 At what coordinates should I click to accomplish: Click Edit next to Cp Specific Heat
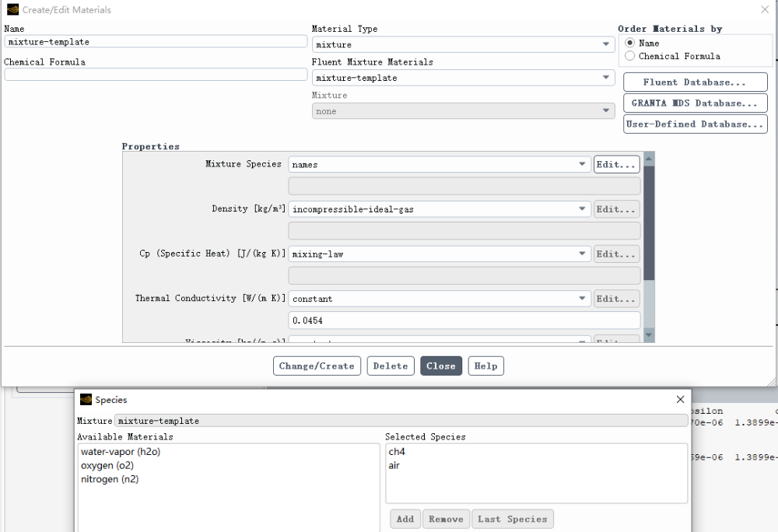(x=616, y=254)
